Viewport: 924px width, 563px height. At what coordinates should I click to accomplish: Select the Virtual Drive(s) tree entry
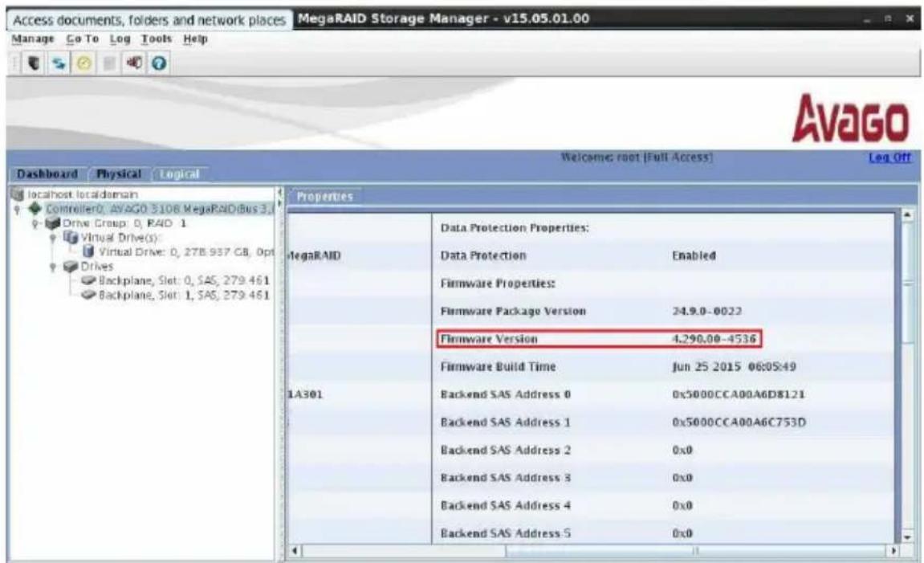click(120, 238)
